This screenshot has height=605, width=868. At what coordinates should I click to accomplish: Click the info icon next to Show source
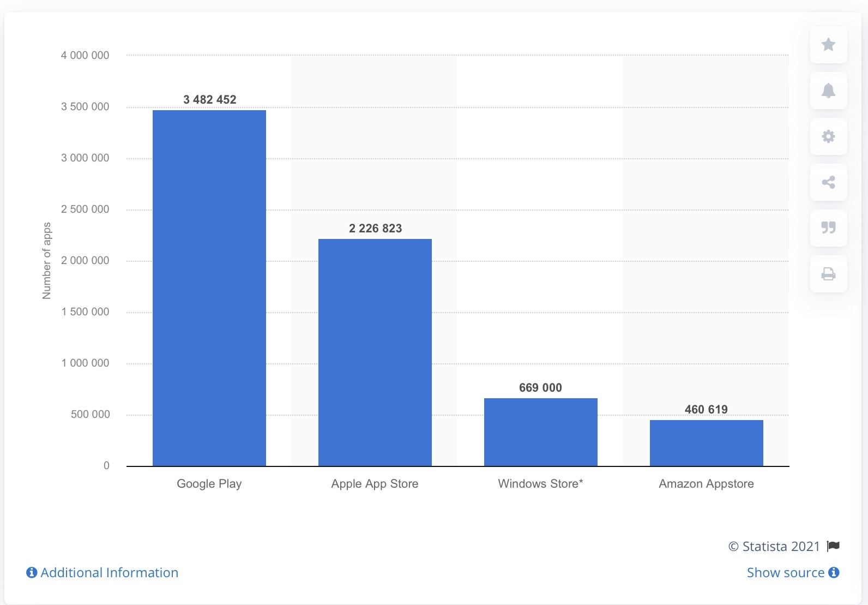click(834, 572)
